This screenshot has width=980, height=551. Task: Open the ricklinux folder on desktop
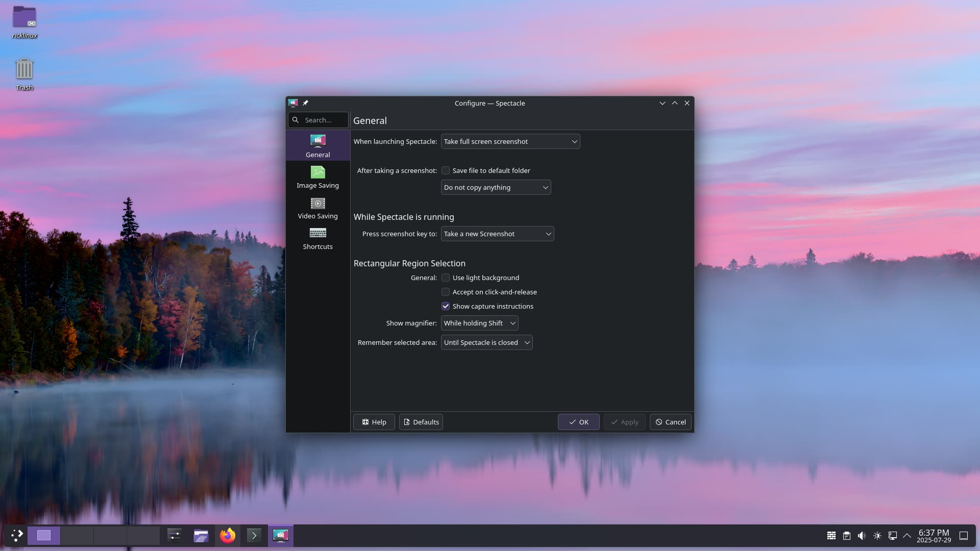click(x=24, y=22)
